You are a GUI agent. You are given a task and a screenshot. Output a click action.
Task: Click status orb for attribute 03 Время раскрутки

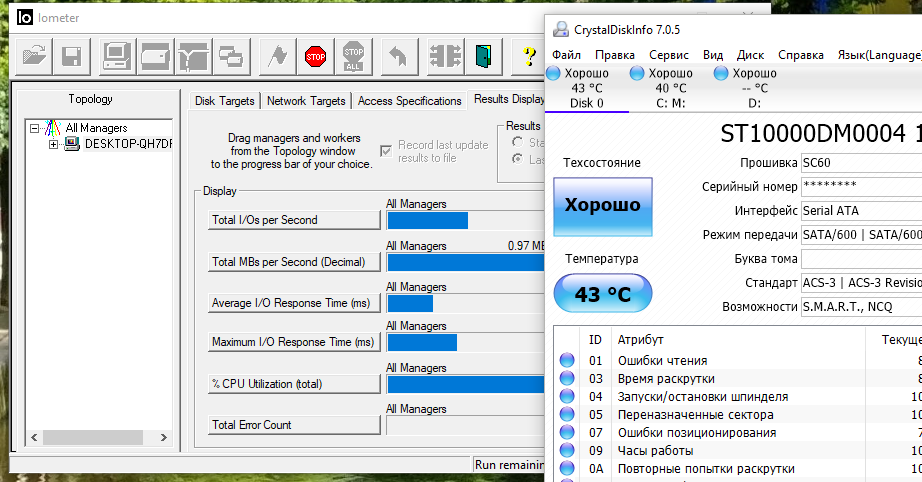(567, 378)
